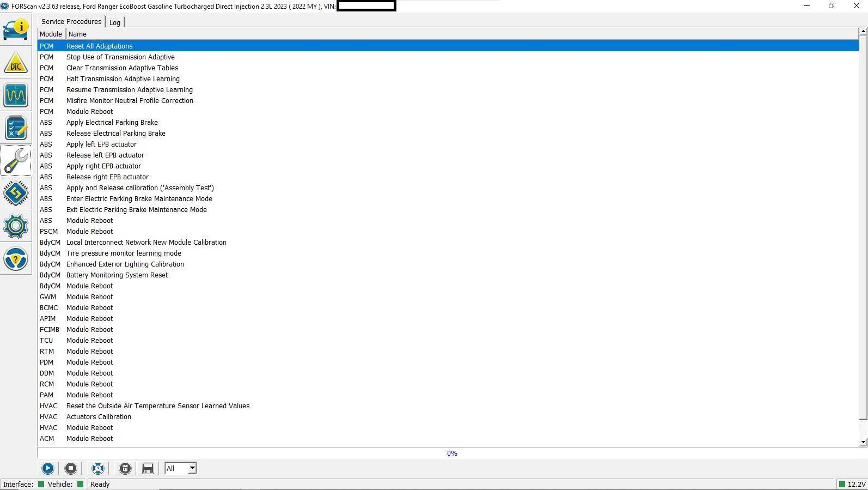The width and height of the screenshot is (868, 490).
Task: Select Apply right EPB actuator
Action: (448, 166)
